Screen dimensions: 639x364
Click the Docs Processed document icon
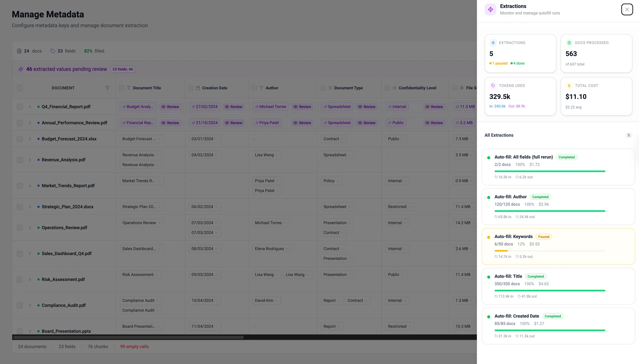pyautogui.click(x=569, y=43)
